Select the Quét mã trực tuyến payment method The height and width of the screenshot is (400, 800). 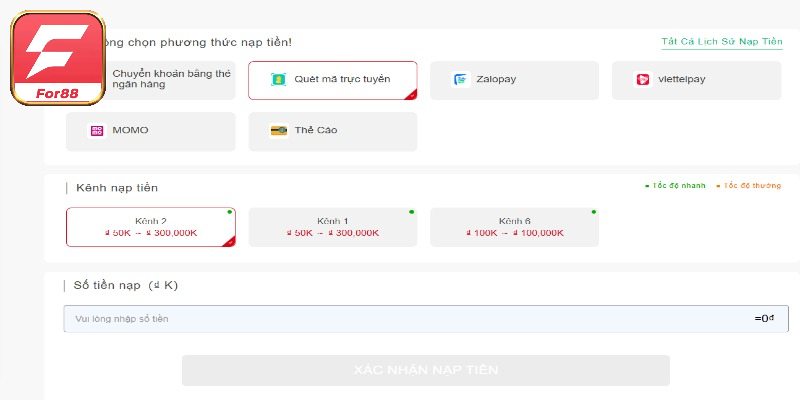tap(333, 80)
